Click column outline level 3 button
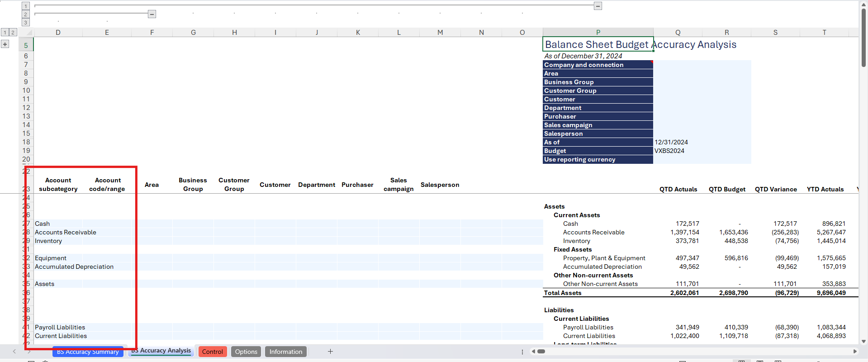868x362 pixels. pyautogui.click(x=26, y=22)
